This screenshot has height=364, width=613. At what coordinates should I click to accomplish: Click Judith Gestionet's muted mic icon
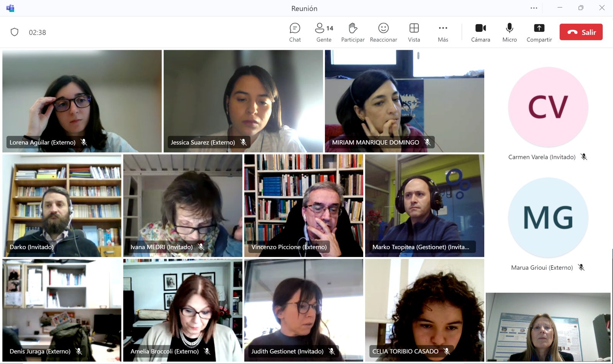coord(332,351)
